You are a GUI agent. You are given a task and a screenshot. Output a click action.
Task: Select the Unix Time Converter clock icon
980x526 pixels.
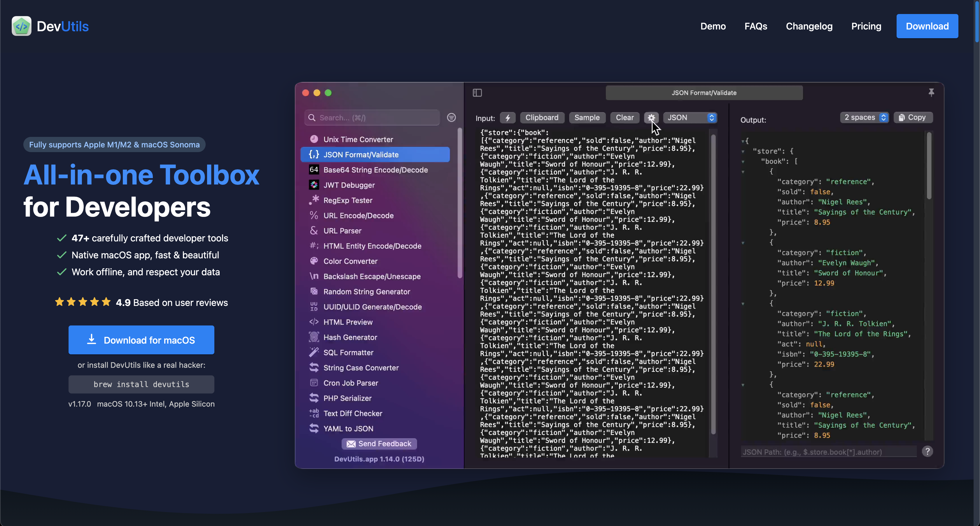tap(314, 139)
